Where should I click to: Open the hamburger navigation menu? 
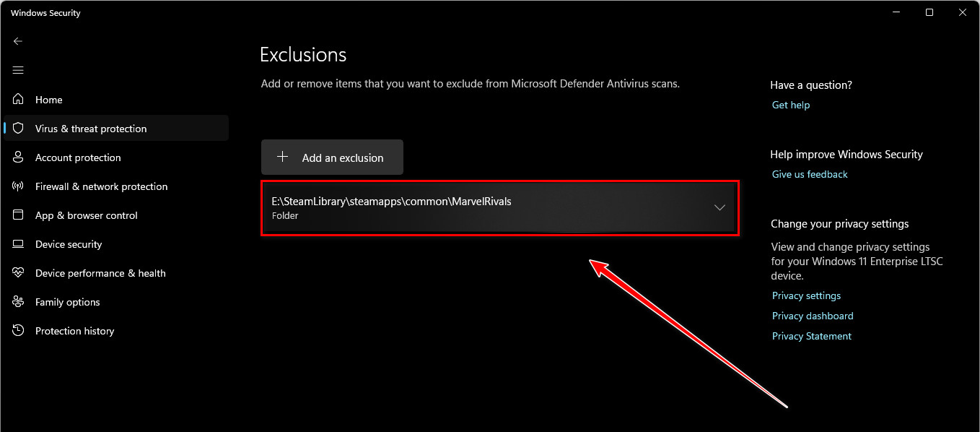click(18, 70)
